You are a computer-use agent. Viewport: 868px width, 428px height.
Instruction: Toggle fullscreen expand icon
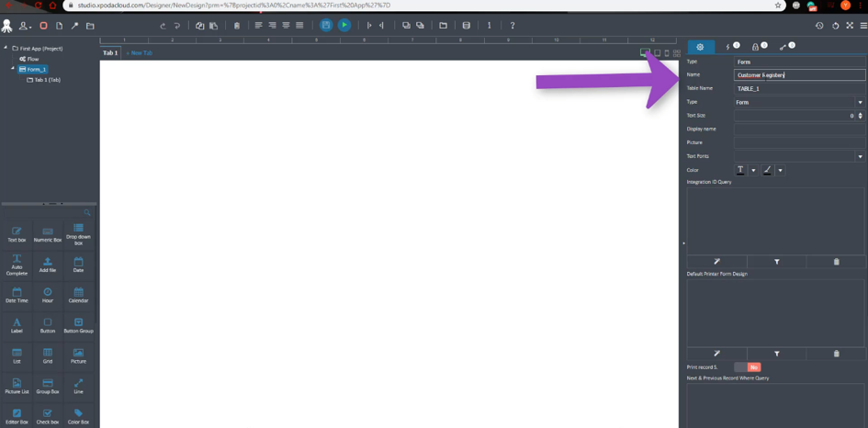850,26
